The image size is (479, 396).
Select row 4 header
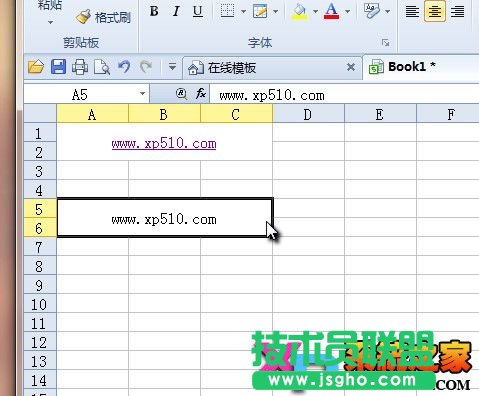point(40,190)
